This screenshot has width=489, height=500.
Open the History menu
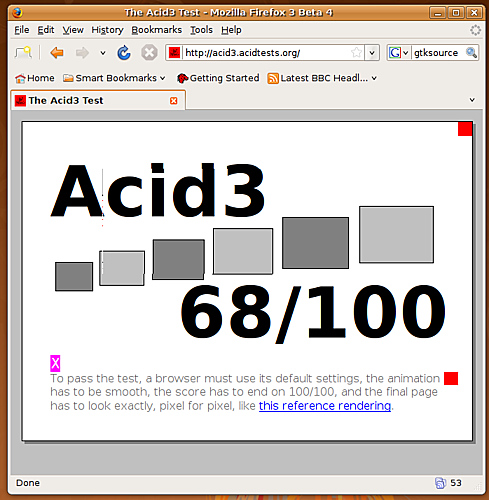point(107,30)
